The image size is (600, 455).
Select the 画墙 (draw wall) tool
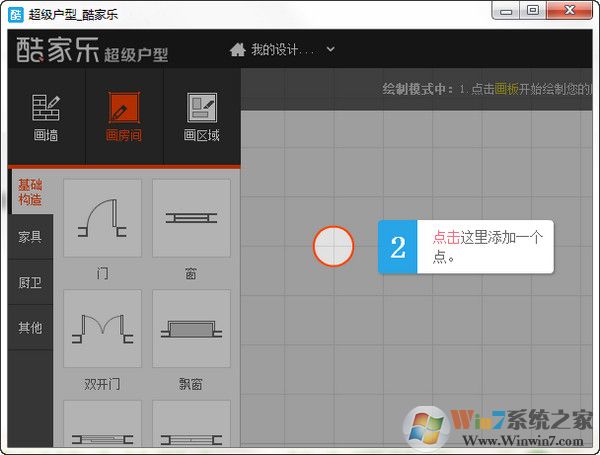click(46, 118)
